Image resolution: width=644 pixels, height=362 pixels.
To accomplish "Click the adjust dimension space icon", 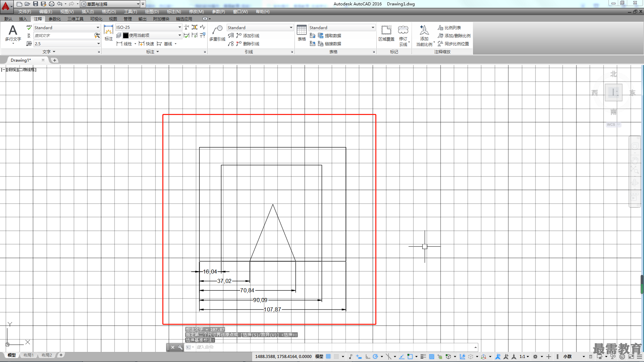I will [x=195, y=27].
